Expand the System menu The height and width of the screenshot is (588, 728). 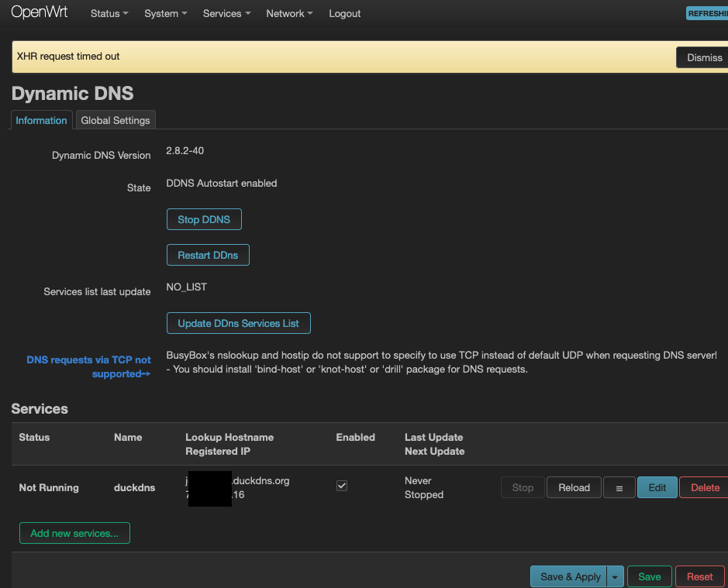coord(165,14)
